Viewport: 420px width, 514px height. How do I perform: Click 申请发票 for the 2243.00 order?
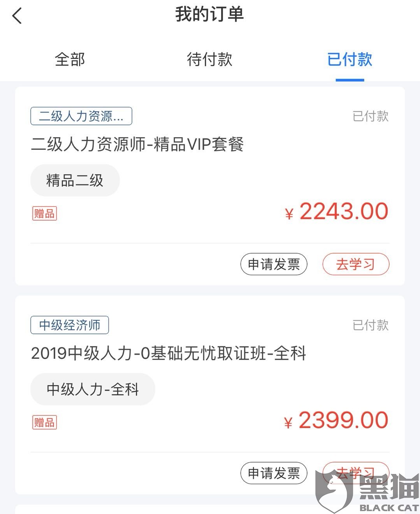[274, 264]
